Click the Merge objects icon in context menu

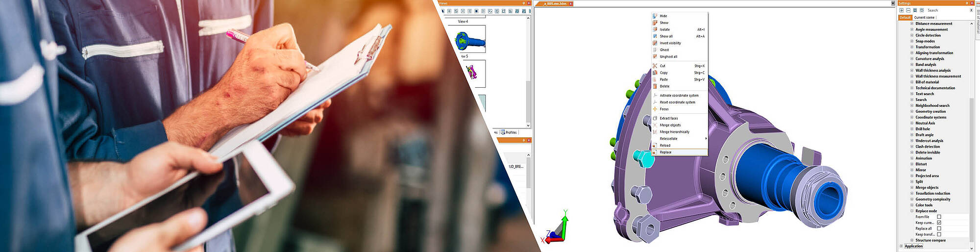(655, 125)
